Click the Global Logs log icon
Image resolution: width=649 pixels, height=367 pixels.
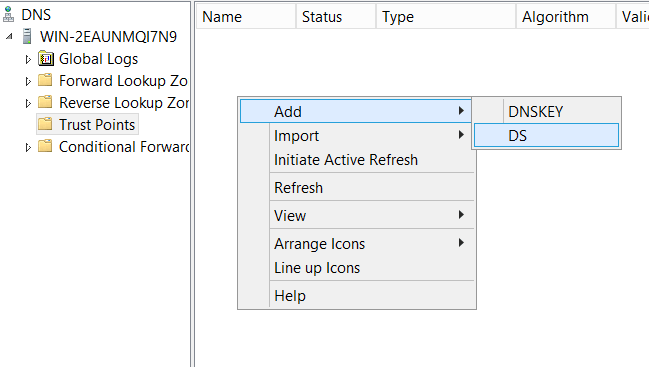click(46, 58)
